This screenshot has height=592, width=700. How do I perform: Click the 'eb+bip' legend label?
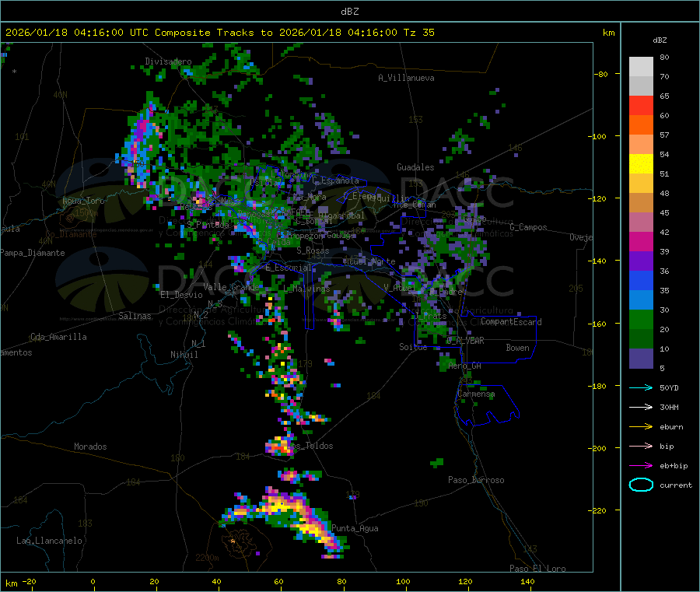[674, 466]
